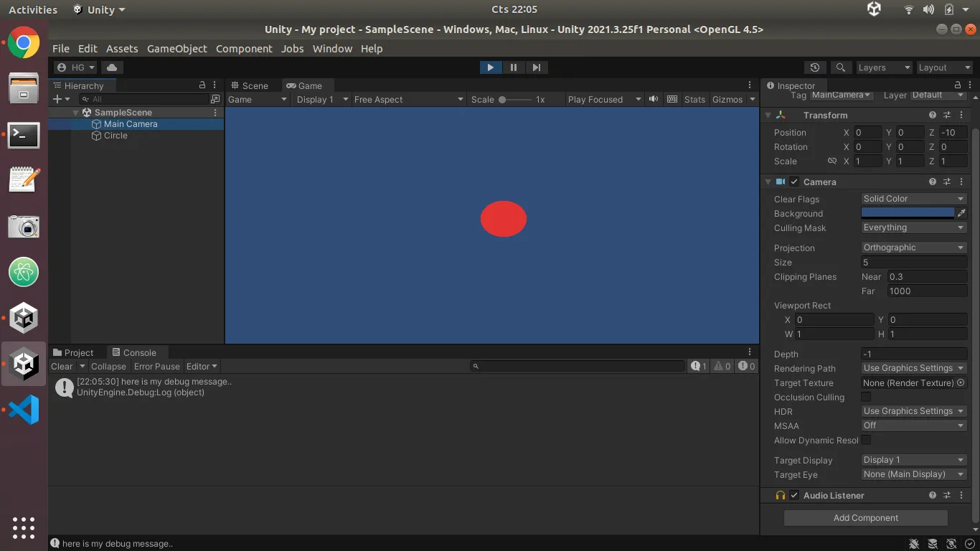Click the Camera component help icon
The width and height of the screenshot is (980, 551).
[931, 182]
